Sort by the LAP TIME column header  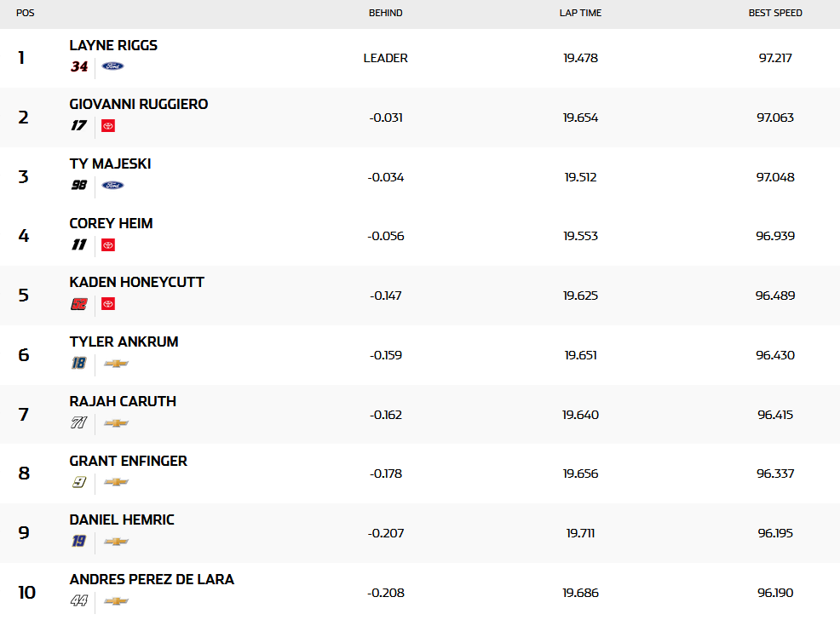coord(580,13)
